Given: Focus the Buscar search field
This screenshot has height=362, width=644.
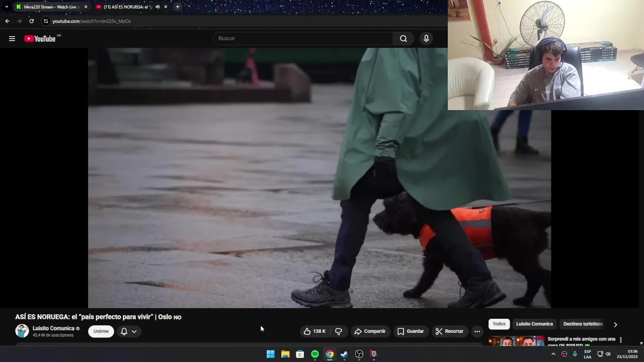Looking at the screenshot, I should tap(303, 39).
